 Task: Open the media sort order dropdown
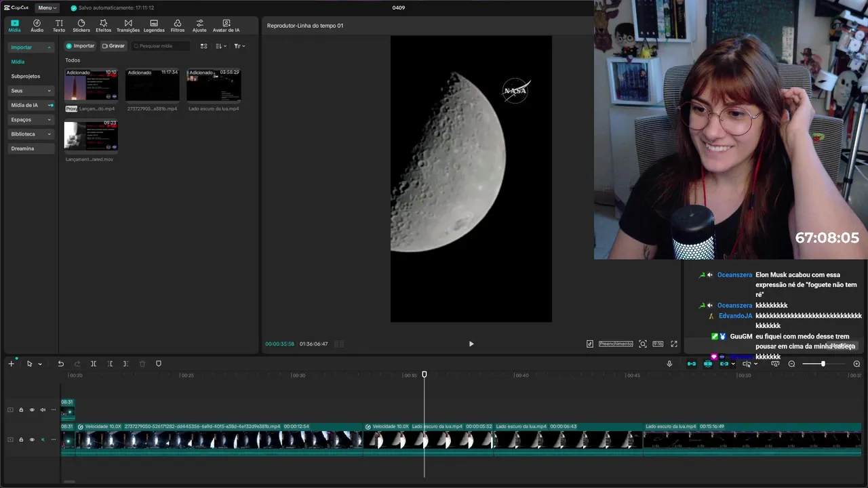(220, 46)
